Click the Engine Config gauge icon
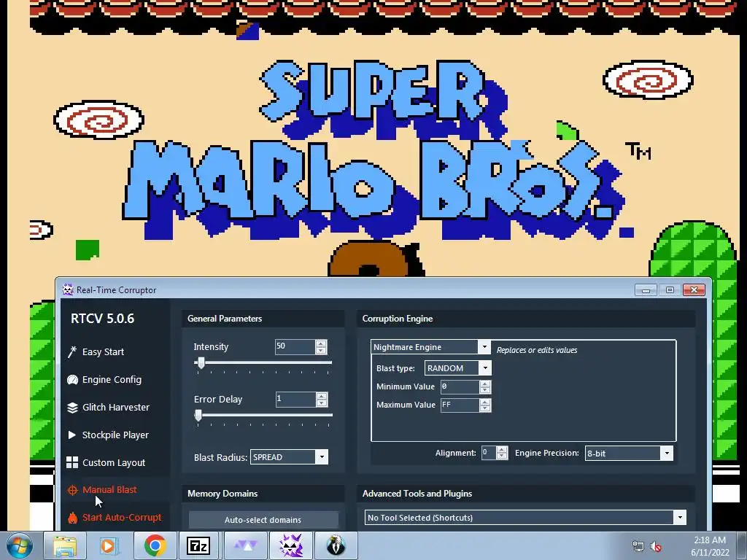The image size is (747, 560). 72,379
